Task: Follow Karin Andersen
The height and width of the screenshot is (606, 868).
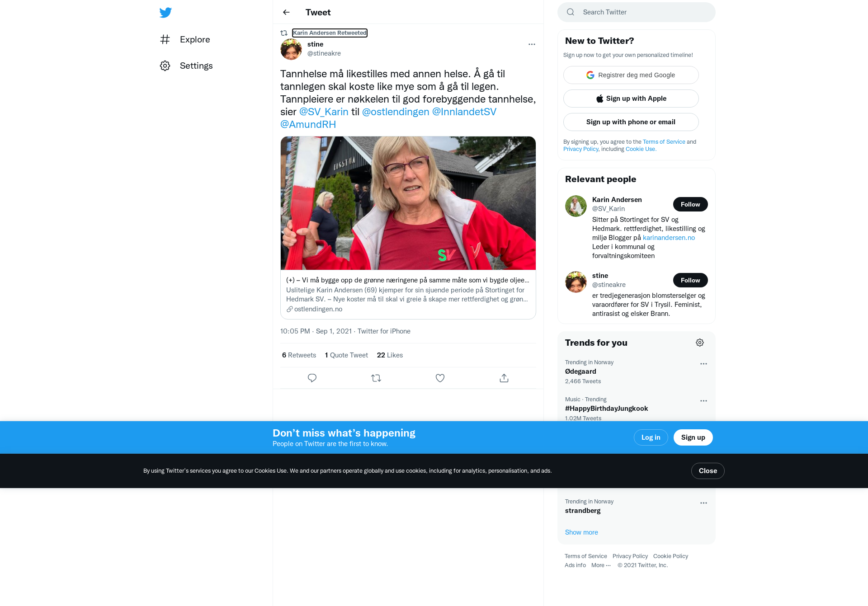Action: [x=690, y=204]
